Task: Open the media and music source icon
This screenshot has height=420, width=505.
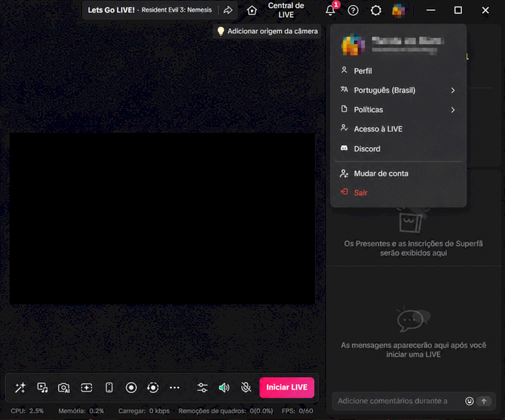Action: tap(42, 387)
